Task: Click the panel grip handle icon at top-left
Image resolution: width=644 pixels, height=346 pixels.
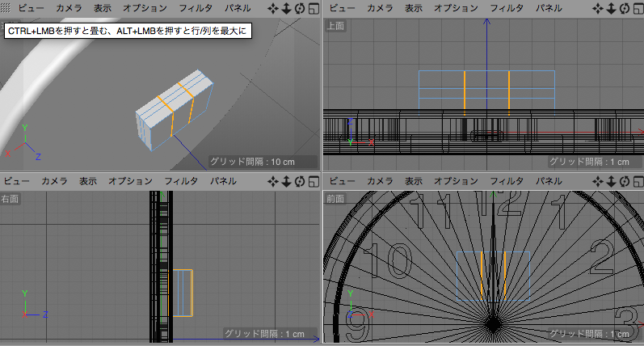Action: [x=6, y=8]
